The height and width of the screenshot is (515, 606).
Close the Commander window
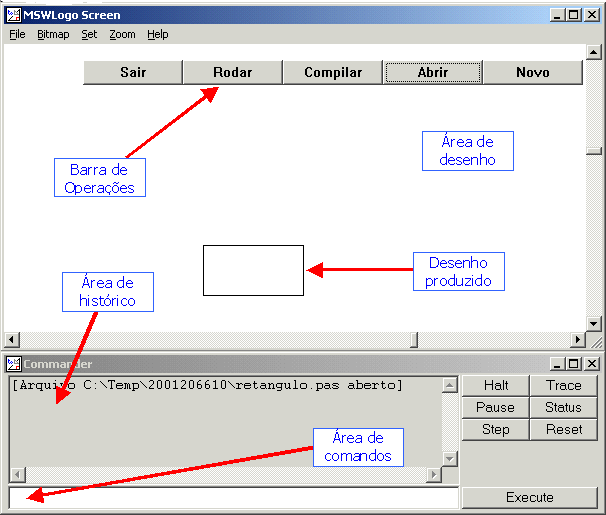592,364
